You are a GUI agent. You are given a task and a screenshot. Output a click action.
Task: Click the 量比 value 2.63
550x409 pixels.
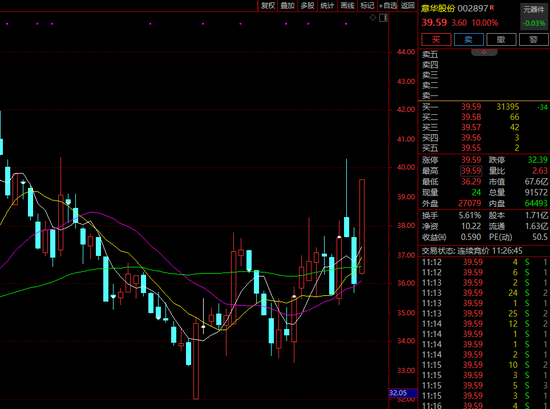[x=540, y=171]
